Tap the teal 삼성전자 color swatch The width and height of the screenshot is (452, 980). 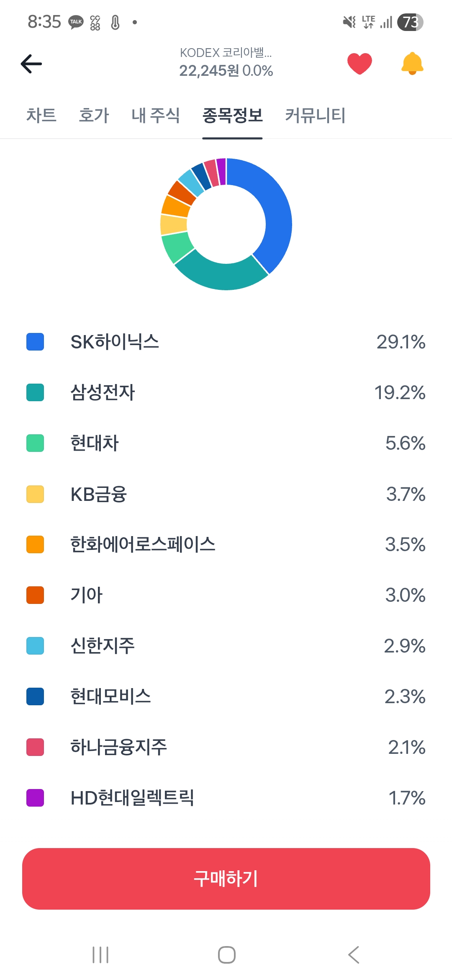tap(35, 392)
